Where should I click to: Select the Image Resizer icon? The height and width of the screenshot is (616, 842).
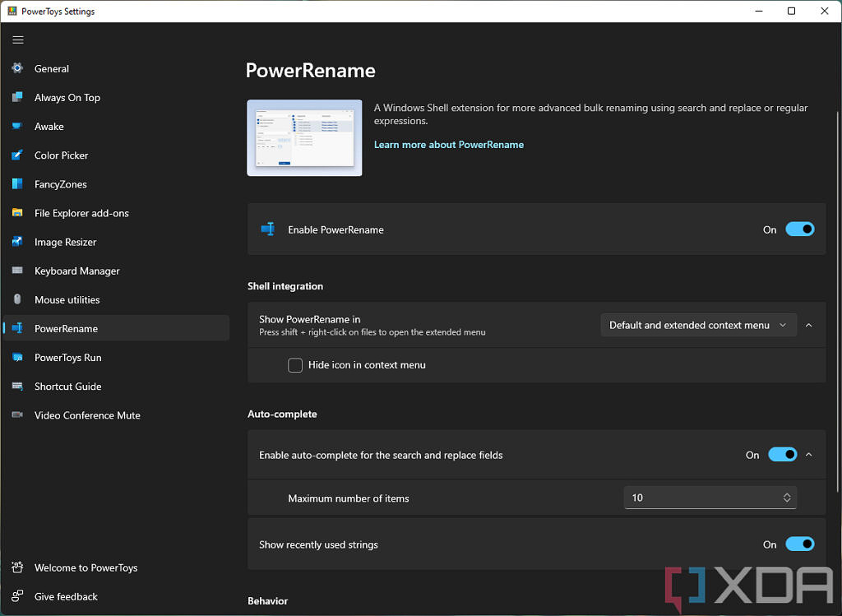click(17, 242)
